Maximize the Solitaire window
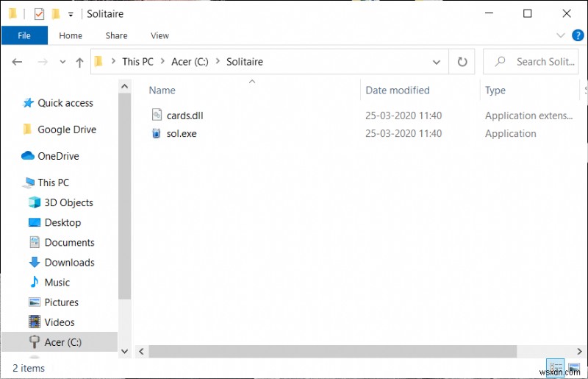Image resolution: width=588 pixels, height=379 pixels. click(527, 13)
